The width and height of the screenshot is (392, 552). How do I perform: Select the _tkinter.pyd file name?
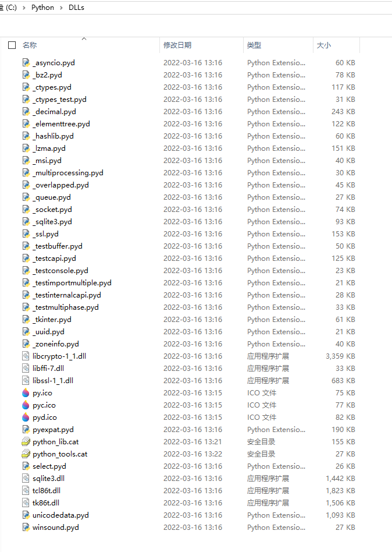point(52,320)
